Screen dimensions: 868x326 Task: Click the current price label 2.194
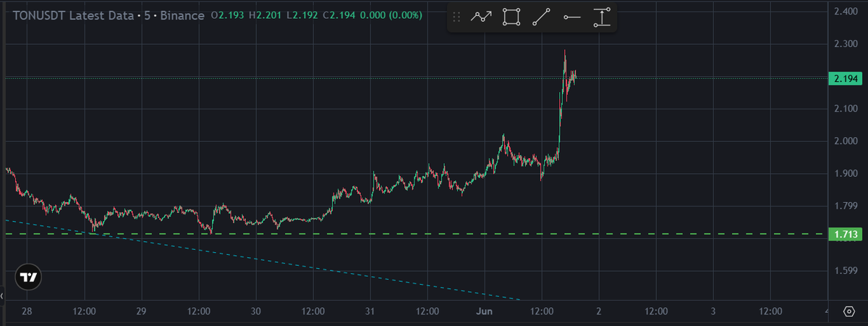click(x=844, y=78)
